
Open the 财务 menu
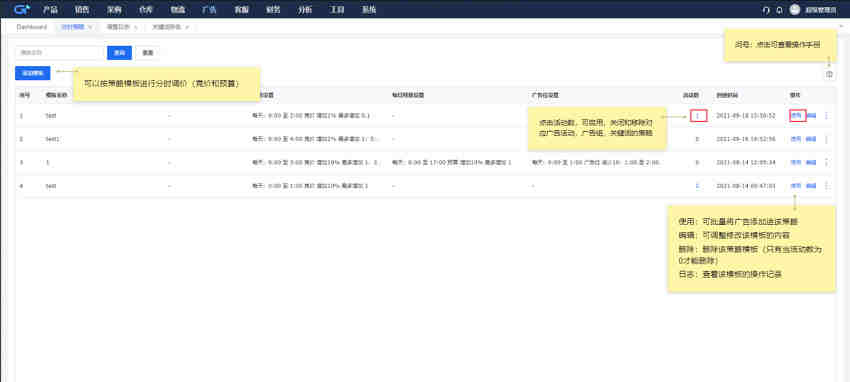click(x=273, y=9)
